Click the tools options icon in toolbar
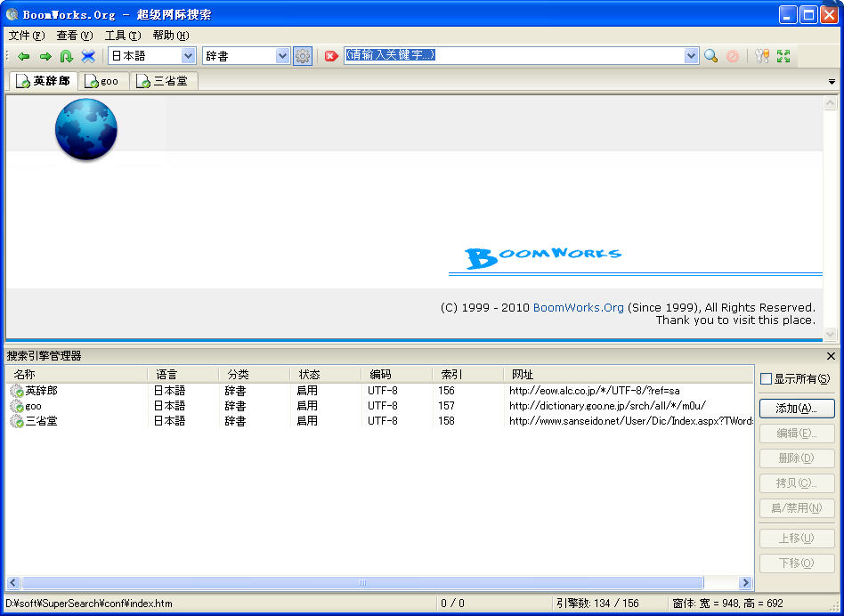 761,56
